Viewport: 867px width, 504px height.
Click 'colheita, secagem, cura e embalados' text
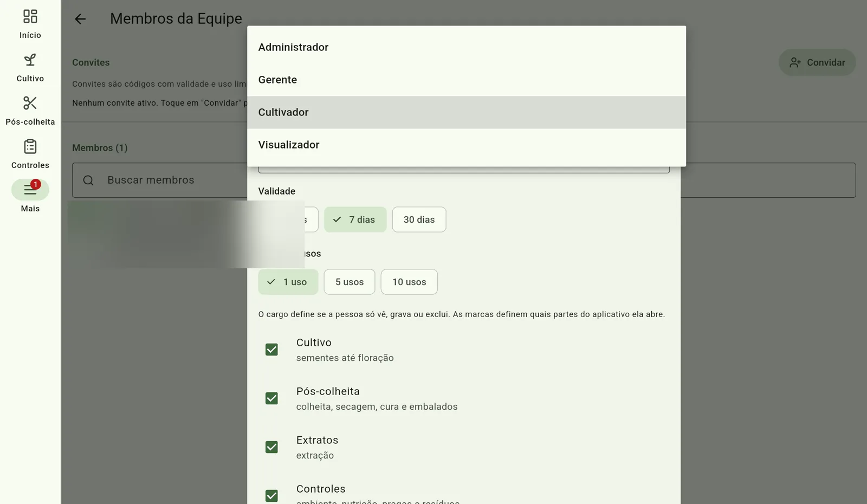[377, 406]
